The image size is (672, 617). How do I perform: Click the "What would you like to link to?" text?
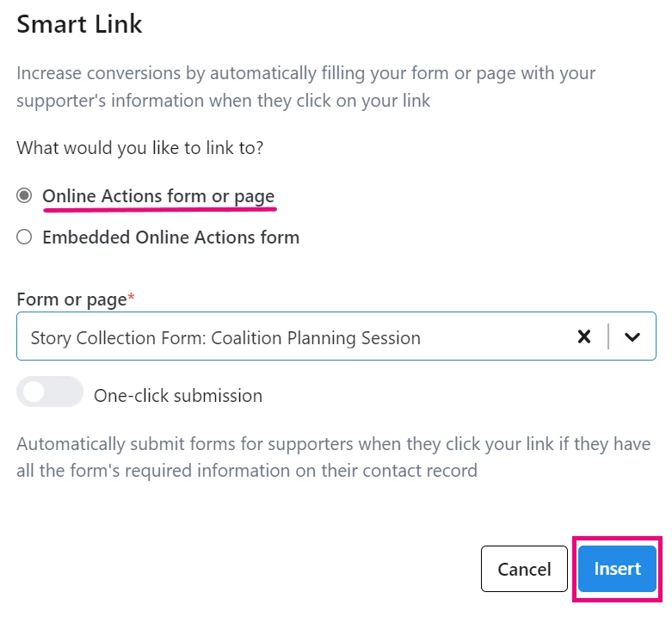point(140,147)
